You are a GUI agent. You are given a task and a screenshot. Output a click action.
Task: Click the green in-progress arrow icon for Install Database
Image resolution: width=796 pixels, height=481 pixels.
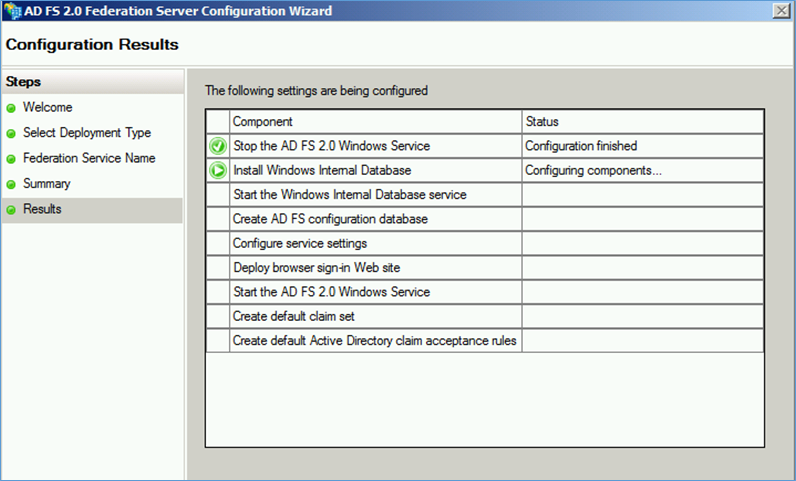218,170
